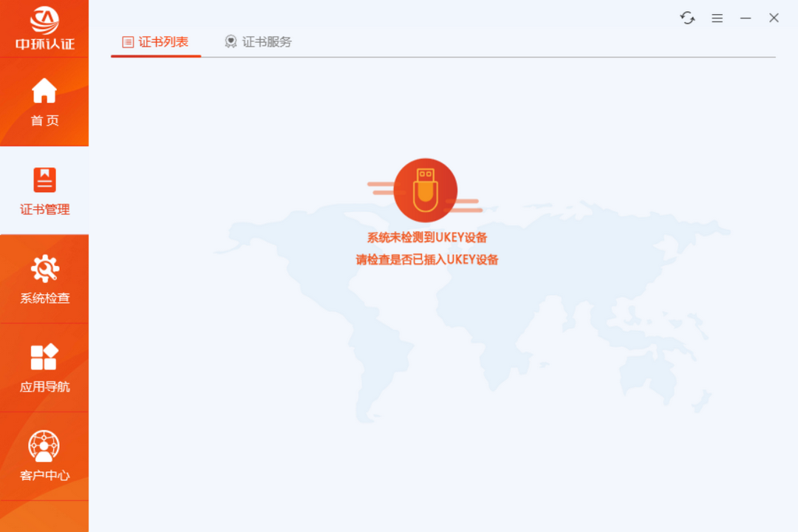Click the red underline below 证书列表
Screen dimensions: 798x532
[x=156, y=56]
